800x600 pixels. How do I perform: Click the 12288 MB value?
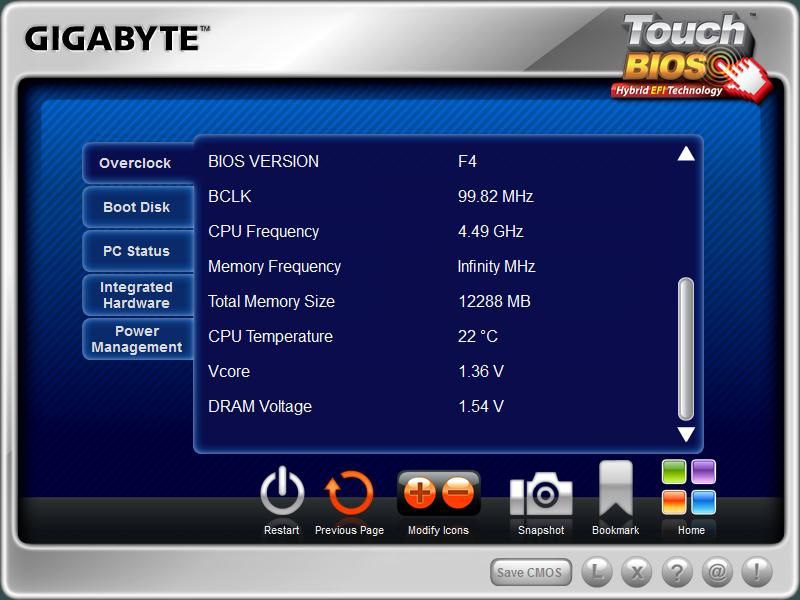click(x=494, y=302)
